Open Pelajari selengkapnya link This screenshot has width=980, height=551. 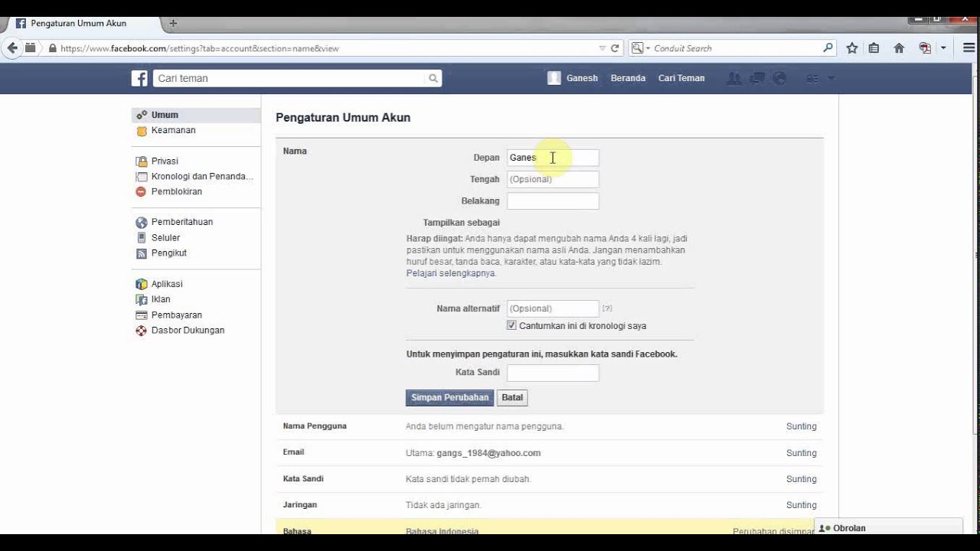click(451, 273)
